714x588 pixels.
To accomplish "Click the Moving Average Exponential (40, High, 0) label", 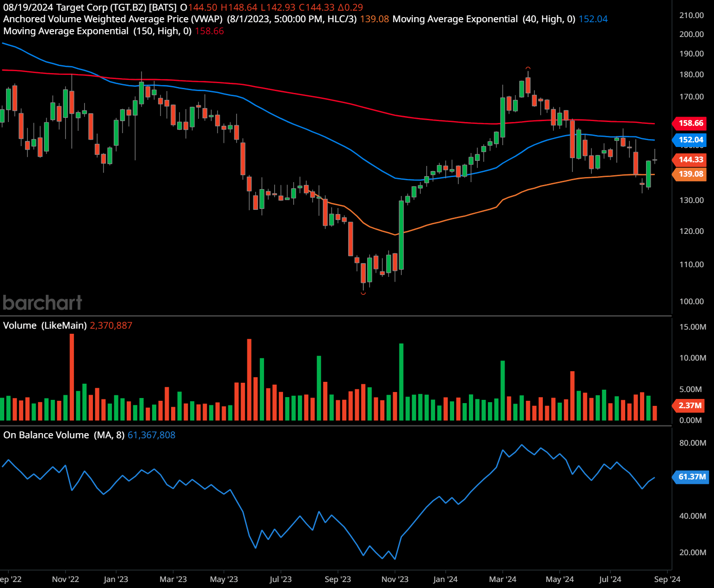I will point(484,19).
